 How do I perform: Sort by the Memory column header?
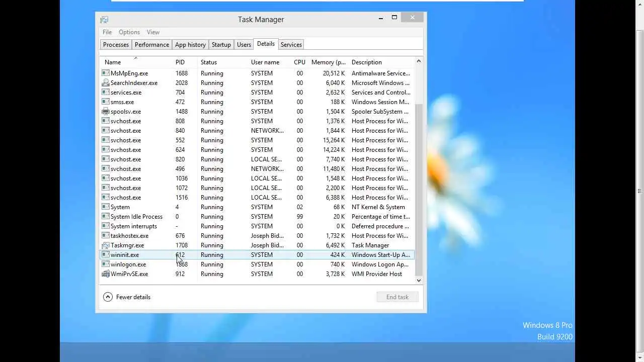(328, 62)
